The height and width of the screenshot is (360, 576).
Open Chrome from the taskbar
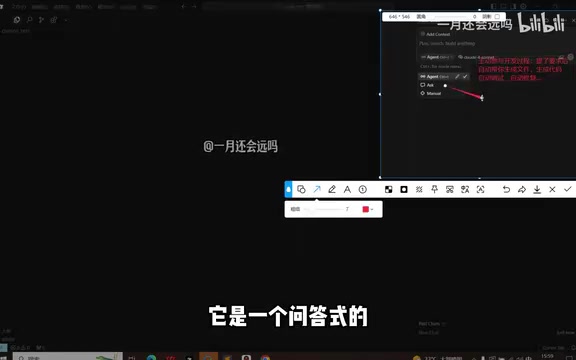pyautogui.click(x=265, y=357)
